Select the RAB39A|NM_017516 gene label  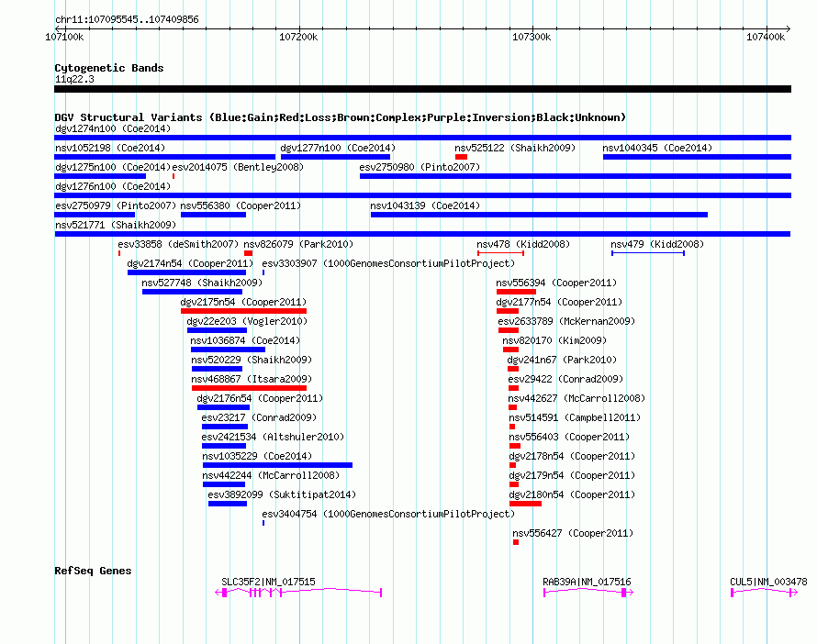tap(587, 582)
